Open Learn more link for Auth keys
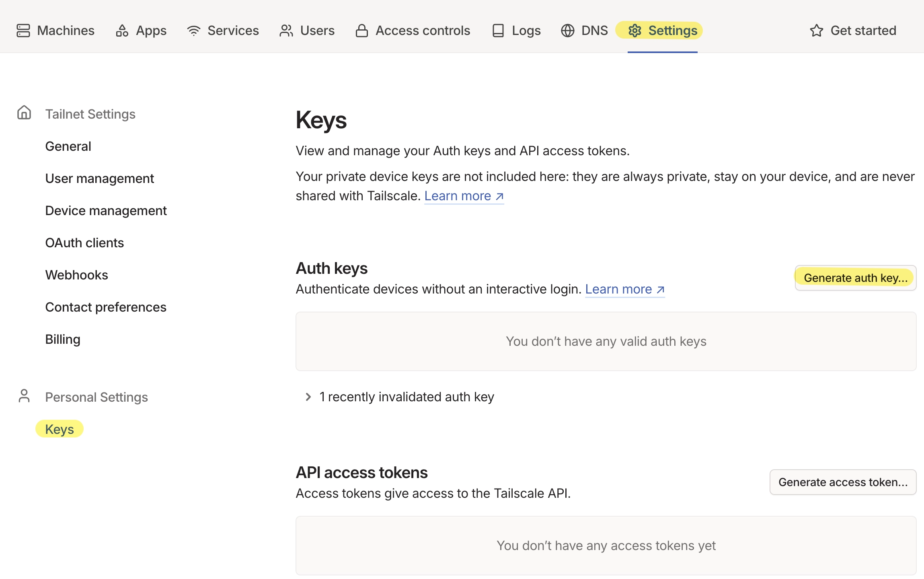924x579 pixels. coord(624,289)
